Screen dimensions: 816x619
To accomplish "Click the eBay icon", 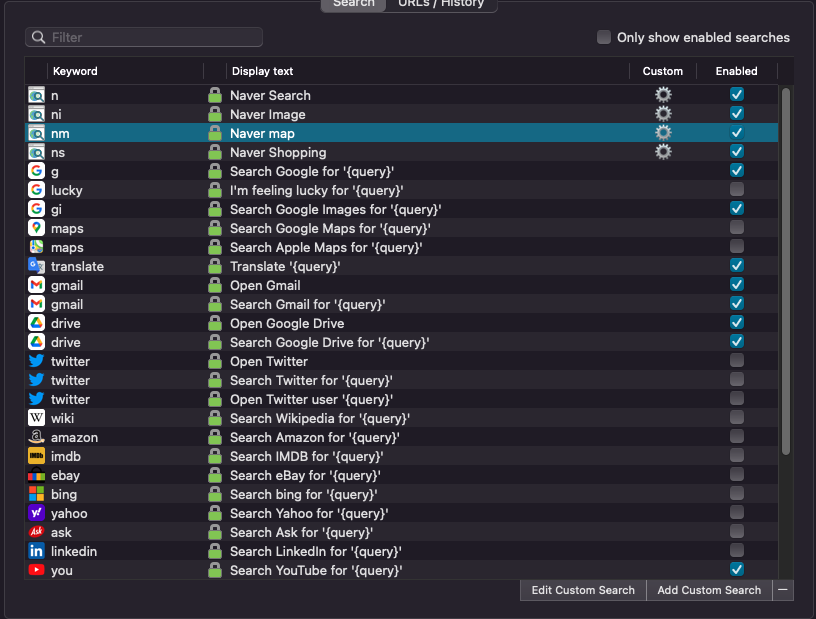I will 36,475.
